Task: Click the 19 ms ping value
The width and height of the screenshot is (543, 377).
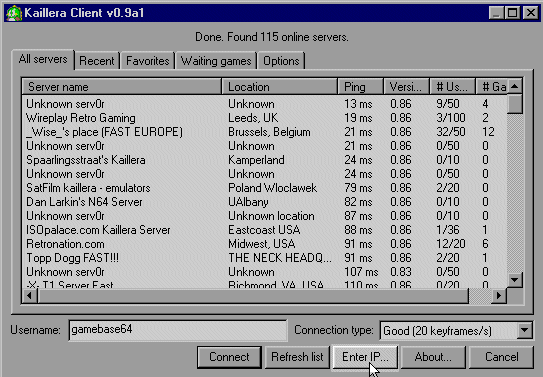Action: click(358, 118)
